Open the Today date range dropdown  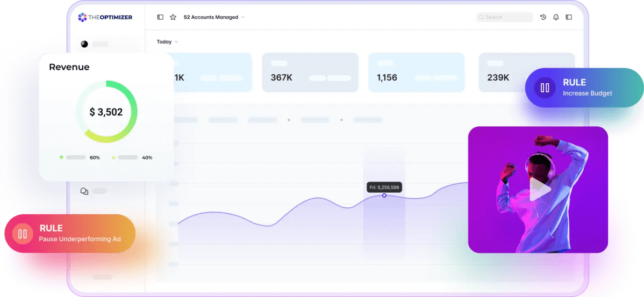pyautogui.click(x=167, y=42)
